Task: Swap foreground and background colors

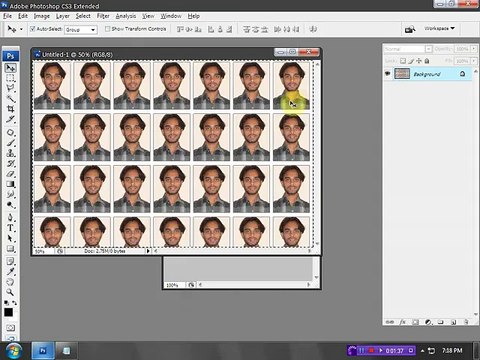Action: point(15,303)
